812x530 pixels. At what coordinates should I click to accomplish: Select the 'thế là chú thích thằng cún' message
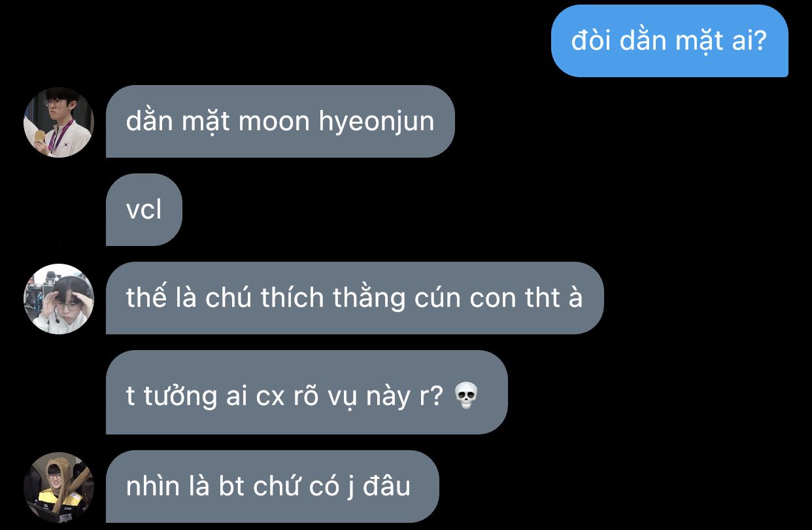354,298
